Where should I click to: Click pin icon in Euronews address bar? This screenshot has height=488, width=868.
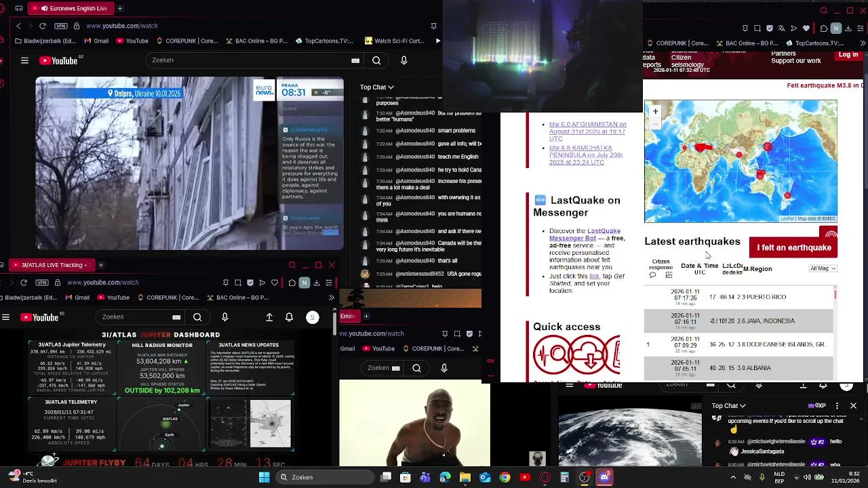coord(433,26)
